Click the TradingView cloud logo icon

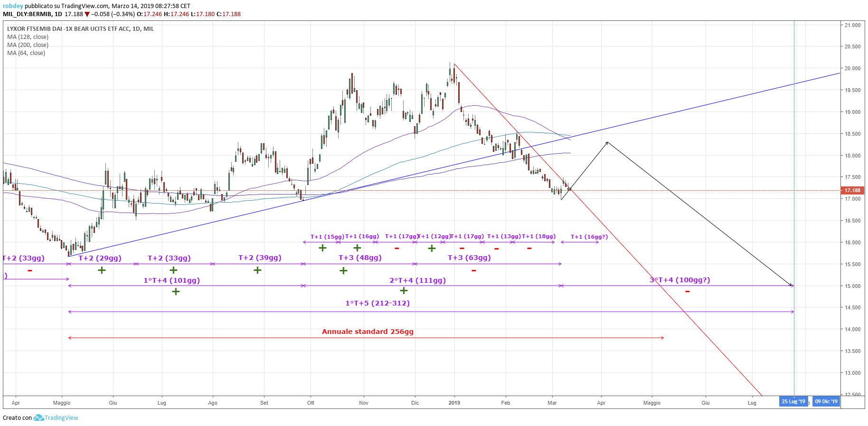click(38, 418)
